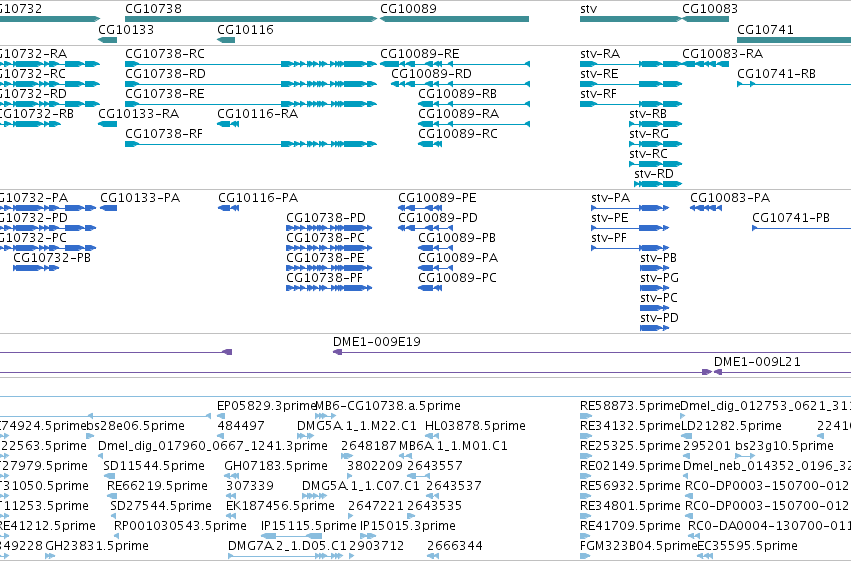Select protein CG10741-PB

(x=801, y=228)
